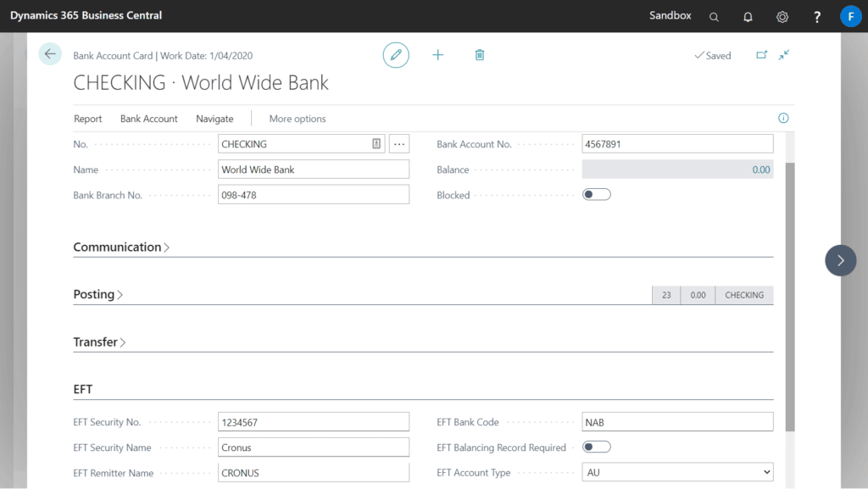868x489 pixels.
Task: Turn on EFT Balancing Record Required
Action: 596,447
